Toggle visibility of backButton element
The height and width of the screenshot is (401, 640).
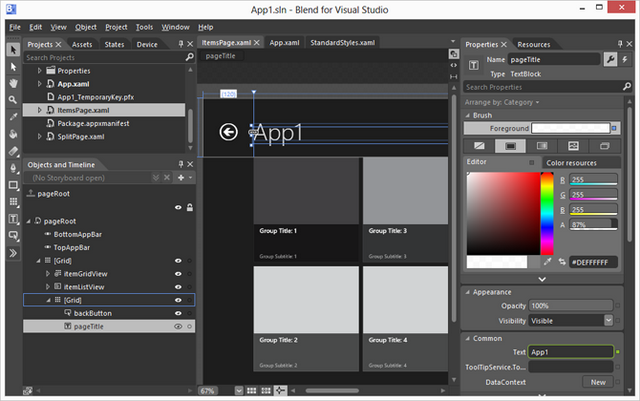pos(178,313)
